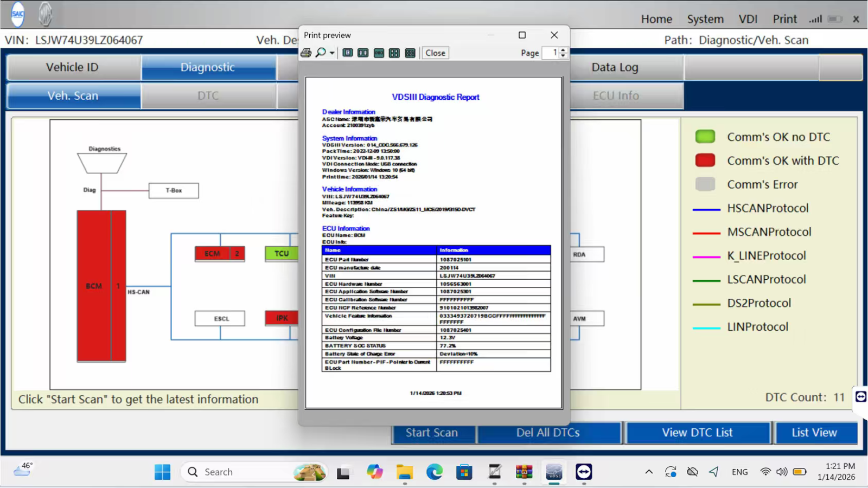Click the red BCM module block
This screenshot has height=488, width=868.
click(x=94, y=286)
